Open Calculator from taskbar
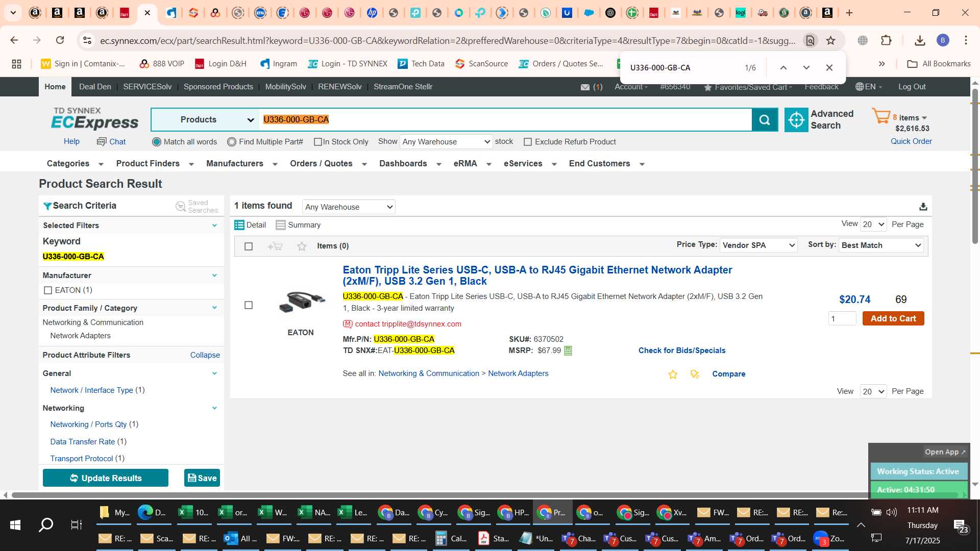This screenshot has width=980, height=551. pos(451,538)
